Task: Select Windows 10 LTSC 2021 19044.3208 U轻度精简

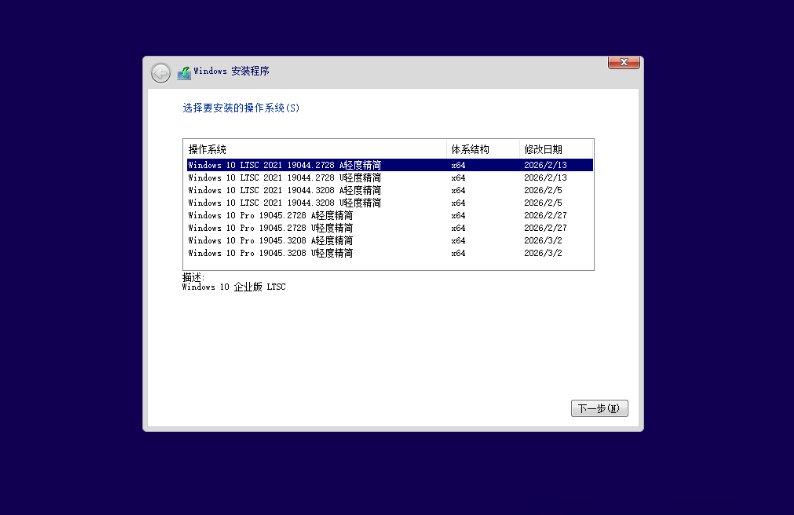Action: tap(390, 203)
